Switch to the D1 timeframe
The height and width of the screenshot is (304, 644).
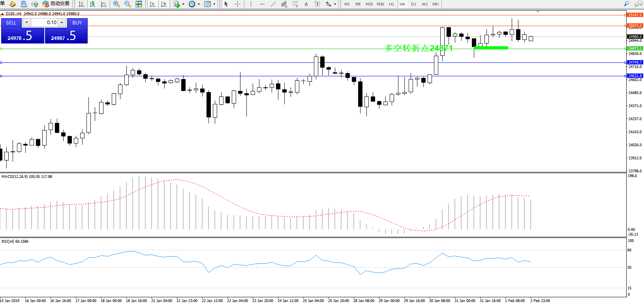413,4
